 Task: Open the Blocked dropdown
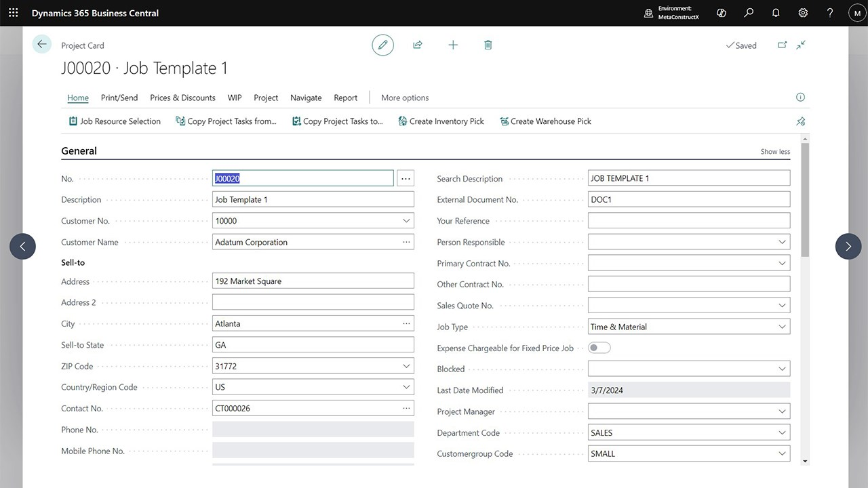(782, 369)
